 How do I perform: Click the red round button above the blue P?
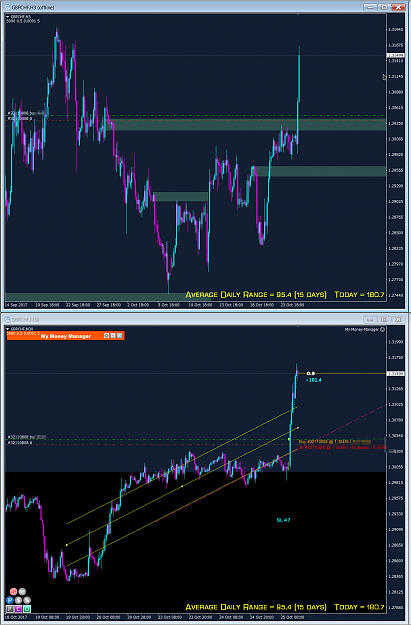coord(13,592)
